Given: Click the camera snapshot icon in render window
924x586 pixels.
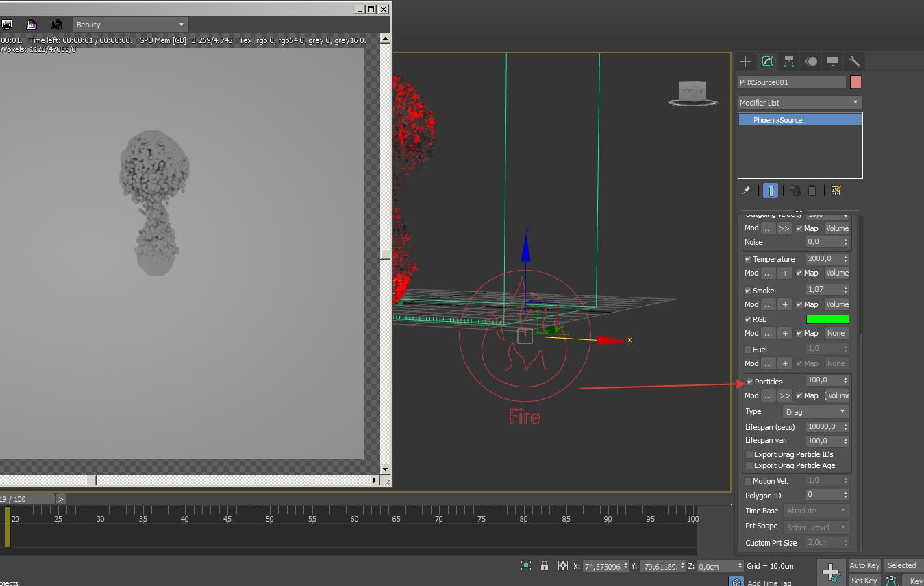Looking at the screenshot, I should pos(56,25).
